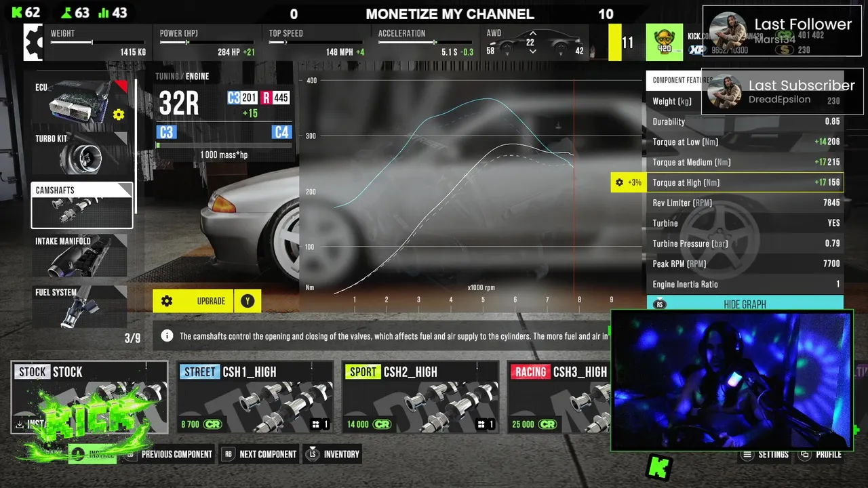Viewport: 868px width, 488px height.
Task: Open the Inventory button
Action: pyautogui.click(x=333, y=454)
